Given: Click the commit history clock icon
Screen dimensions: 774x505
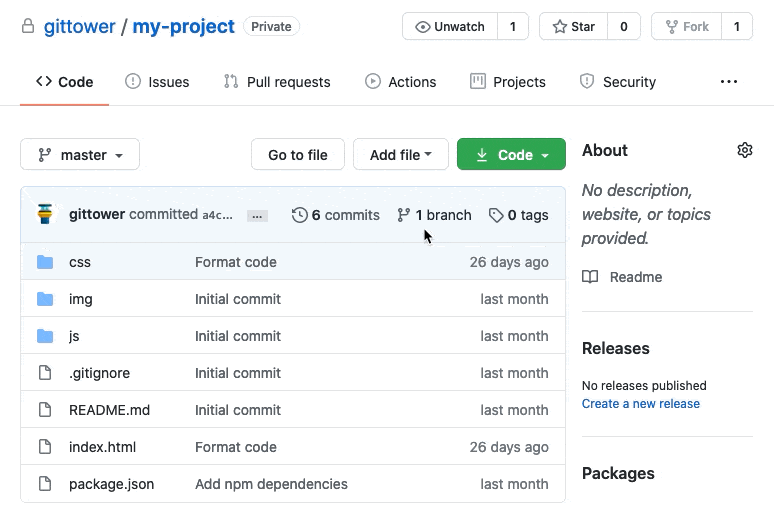Looking at the screenshot, I should pyautogui.click(x=299, y=215).
